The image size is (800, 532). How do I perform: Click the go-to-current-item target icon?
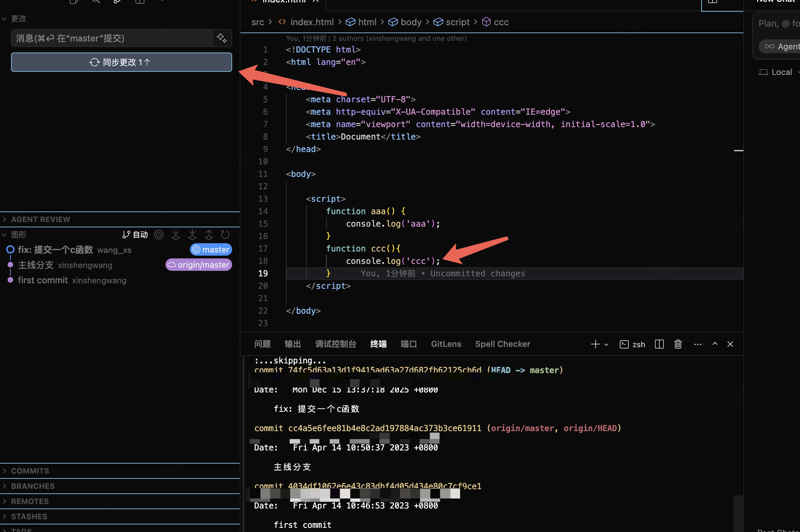[159, 235]
